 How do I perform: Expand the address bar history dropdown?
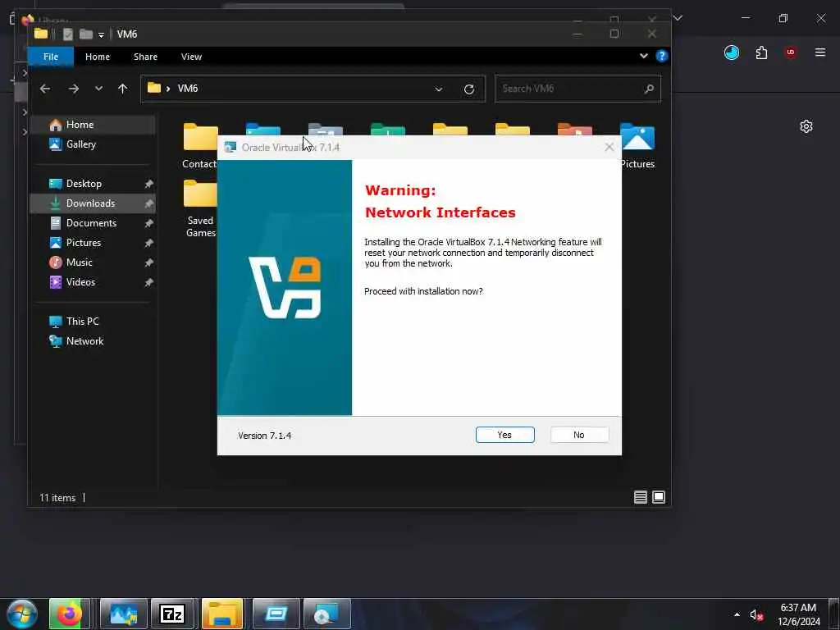click(439, 89)
